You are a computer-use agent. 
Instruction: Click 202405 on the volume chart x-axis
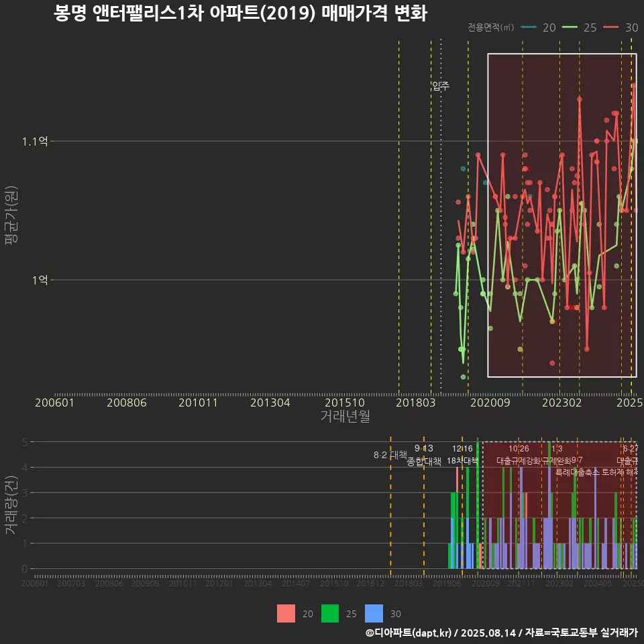[598, 583]
